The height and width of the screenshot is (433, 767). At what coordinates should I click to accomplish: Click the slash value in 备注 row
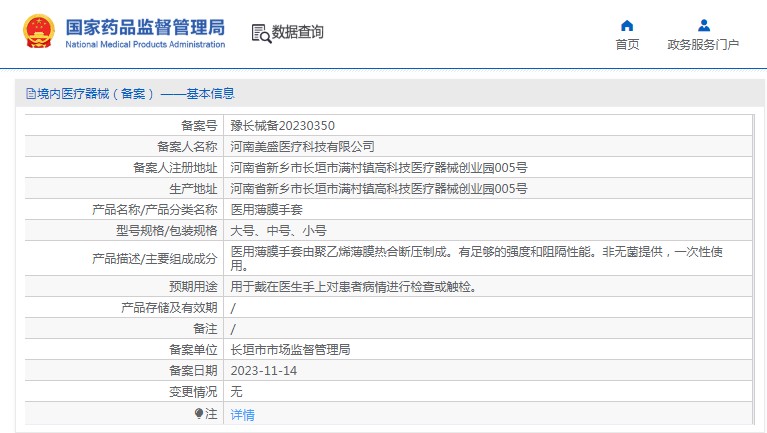coord(233,329)
